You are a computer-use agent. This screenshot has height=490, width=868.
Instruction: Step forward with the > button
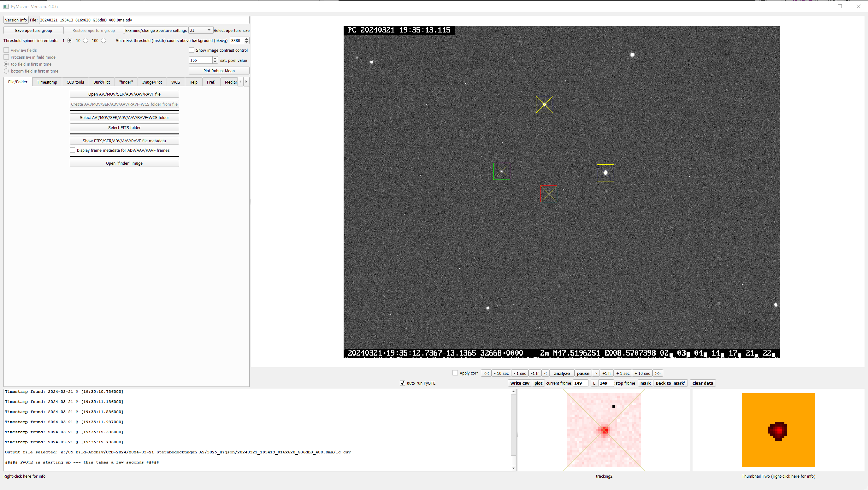[x=595, y=373]
